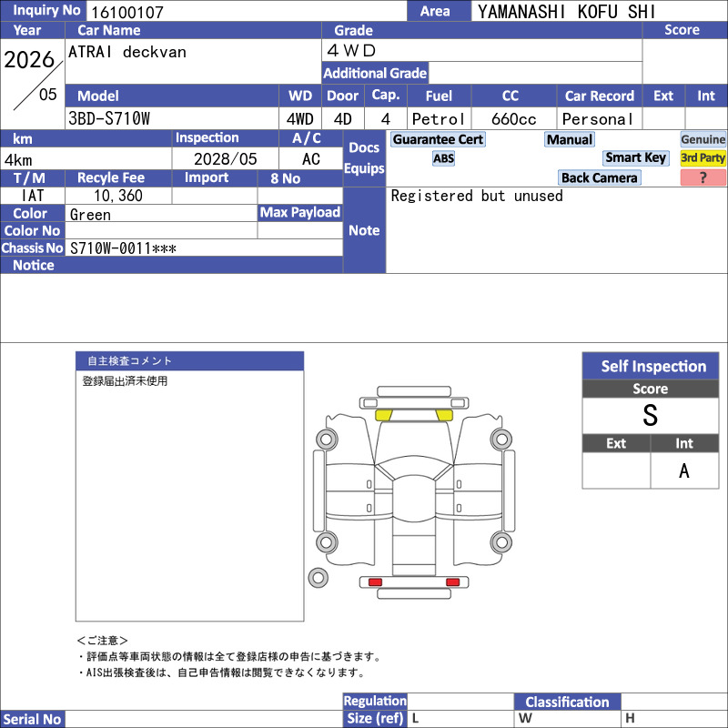Image resolution: width=728 pixels, height=728 pixels.
Task: Click the pink question mark badge
Action: click(x=703, y=177)
